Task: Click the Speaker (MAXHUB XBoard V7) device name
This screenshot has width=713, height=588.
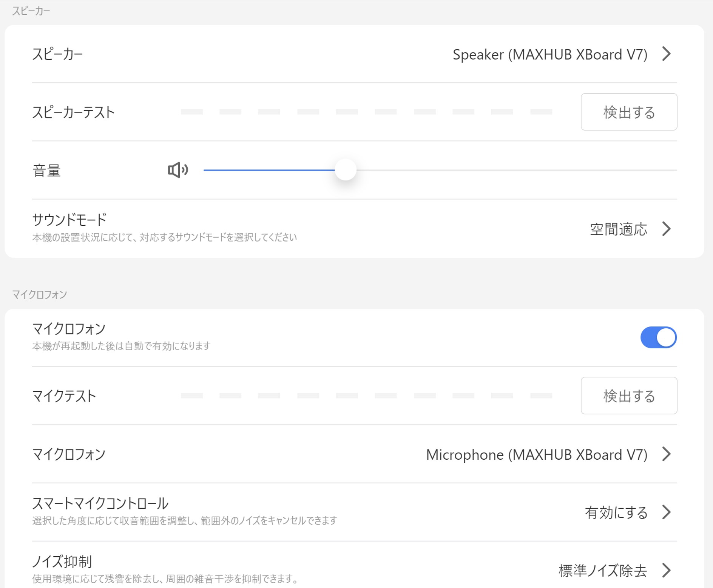Action: coord(550,55)
